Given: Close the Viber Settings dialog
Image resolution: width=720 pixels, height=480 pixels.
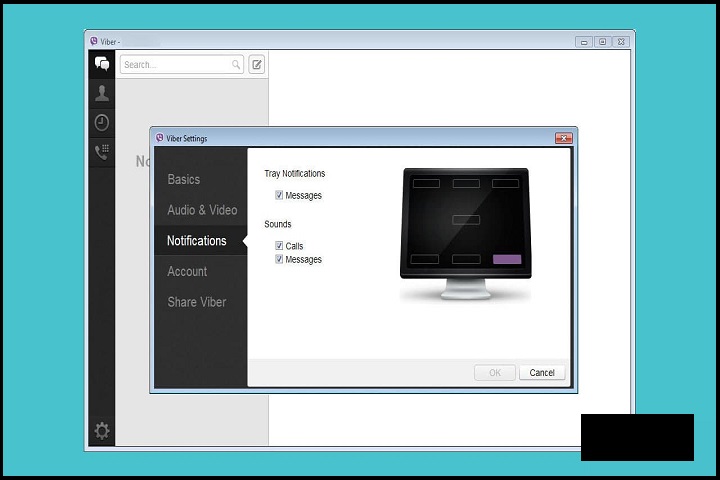Looking at the screenshot, I should (x=563, y=138).
